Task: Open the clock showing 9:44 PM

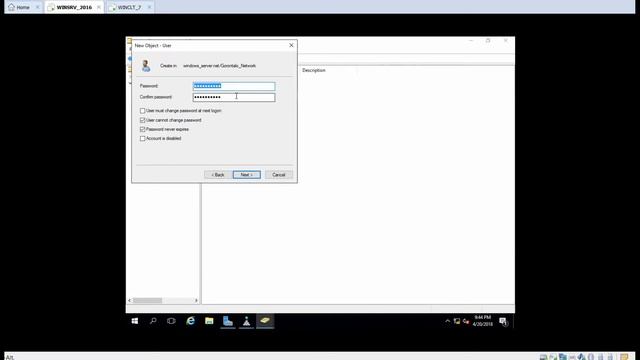Action: pyautogui.click(x=482, y=321)
